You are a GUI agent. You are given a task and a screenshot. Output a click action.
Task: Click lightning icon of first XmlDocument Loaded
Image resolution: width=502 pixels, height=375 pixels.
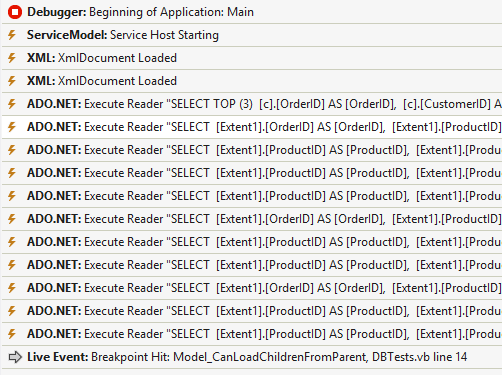pyautogui.click(x=12, y=58)
